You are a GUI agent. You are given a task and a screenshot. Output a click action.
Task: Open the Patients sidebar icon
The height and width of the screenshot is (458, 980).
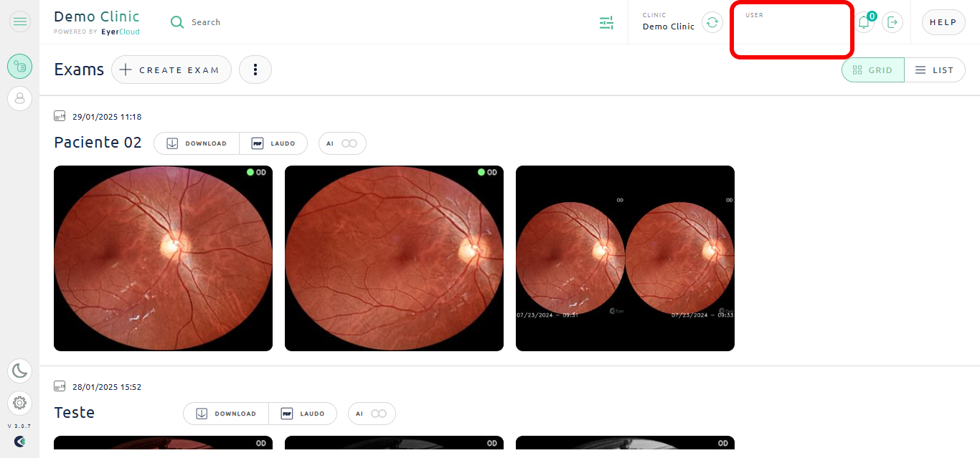[20, 98]
